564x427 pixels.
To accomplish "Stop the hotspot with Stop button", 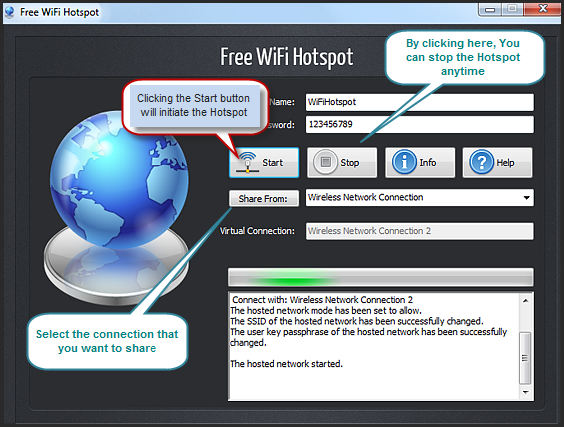I will point(342,163).
